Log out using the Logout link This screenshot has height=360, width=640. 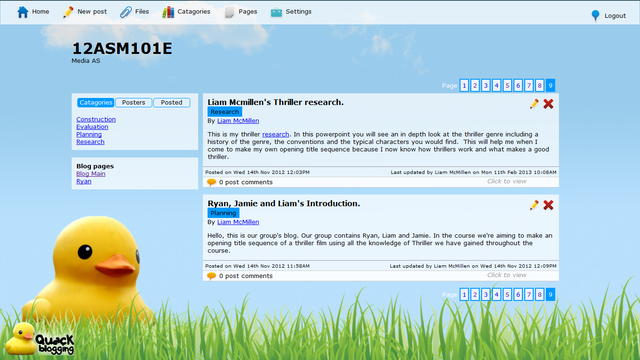[615, 16]
